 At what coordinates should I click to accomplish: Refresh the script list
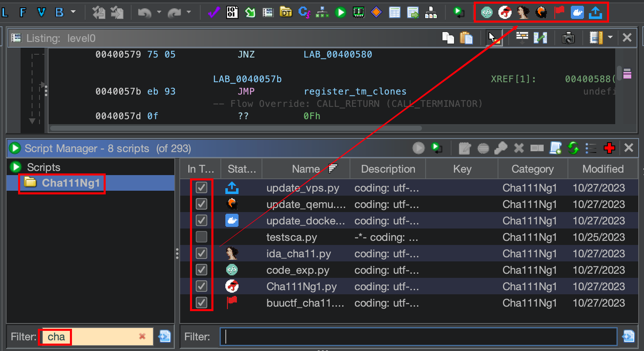(573, 148)
